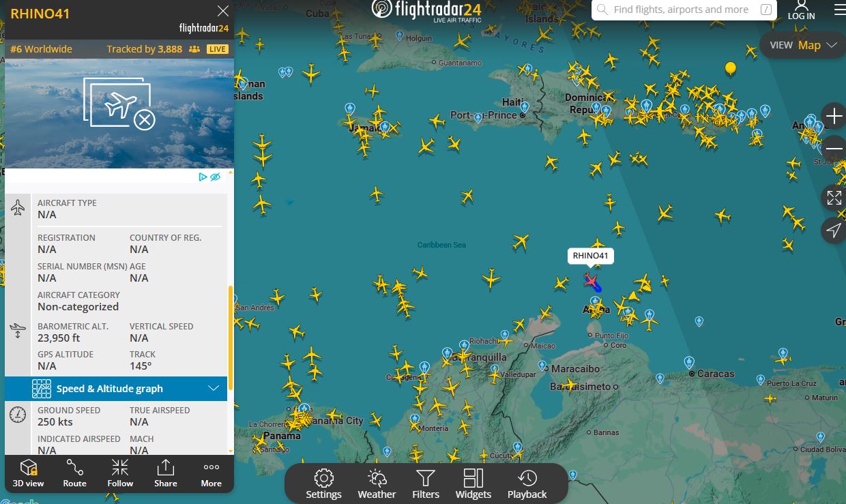Expand the Speed & Altitude graph
846x504 pixels.
pyautogui.click(x=116, y=389)
